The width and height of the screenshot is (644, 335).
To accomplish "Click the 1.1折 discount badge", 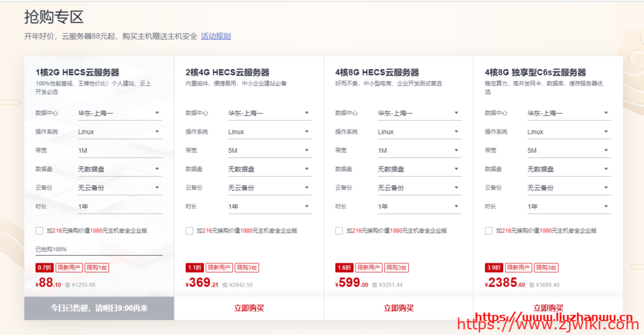I will pyautogui.click(x=194, y=268).
